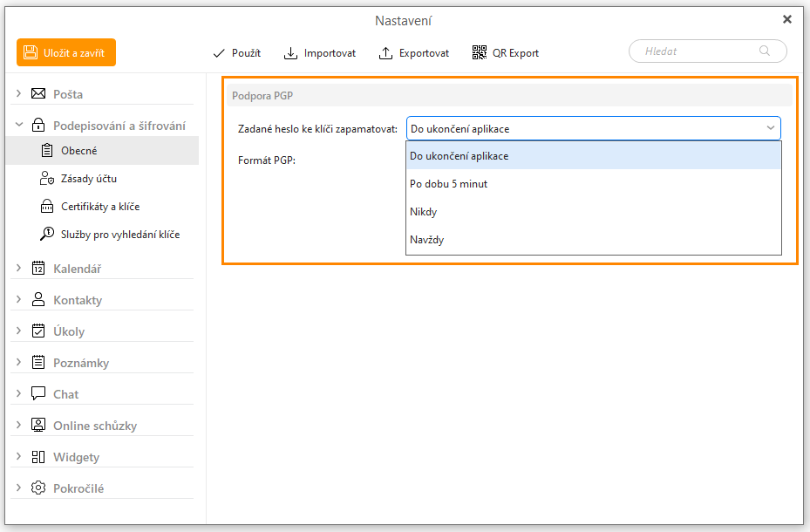Image resolution: width=810 pixels, height=532 pixels.
Task: Open Certifikáty a klíče page
Action: 99,207
